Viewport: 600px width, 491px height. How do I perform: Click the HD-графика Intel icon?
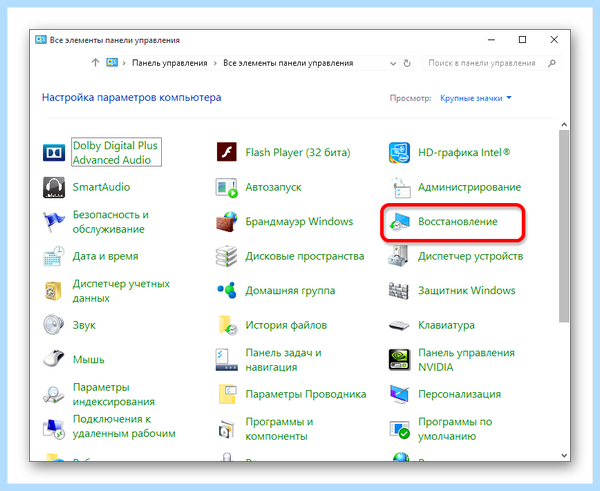399,152
